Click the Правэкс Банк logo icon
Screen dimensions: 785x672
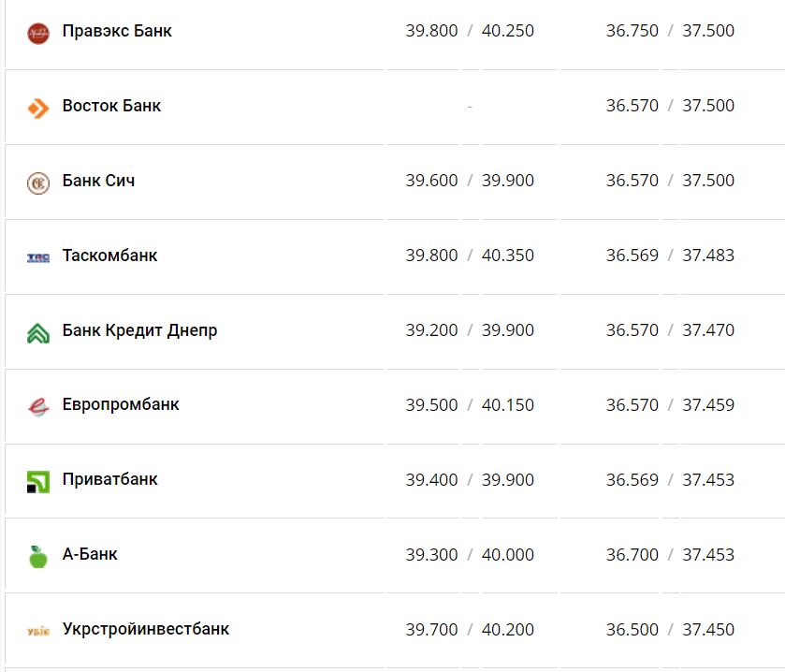tap(37, 33)
